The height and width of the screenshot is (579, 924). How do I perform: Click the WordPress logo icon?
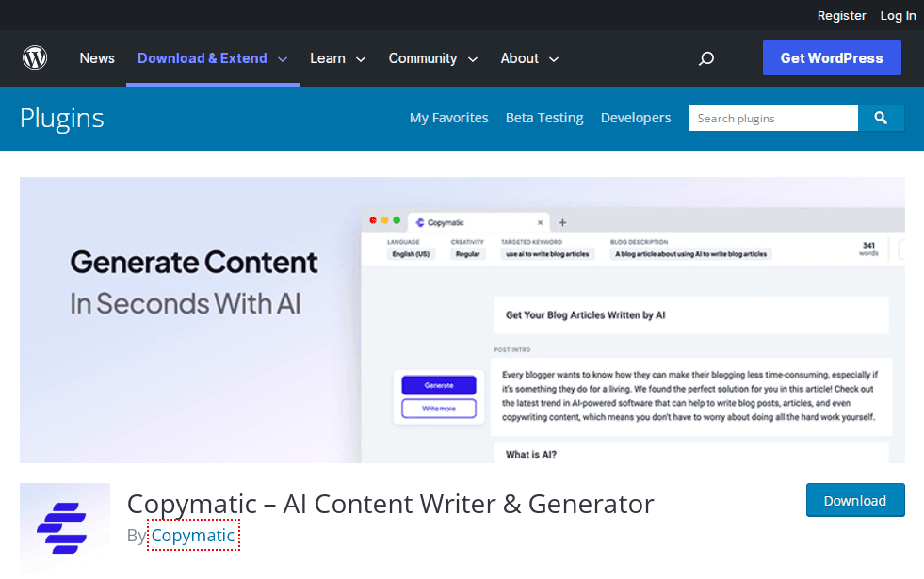pos(35,57)
